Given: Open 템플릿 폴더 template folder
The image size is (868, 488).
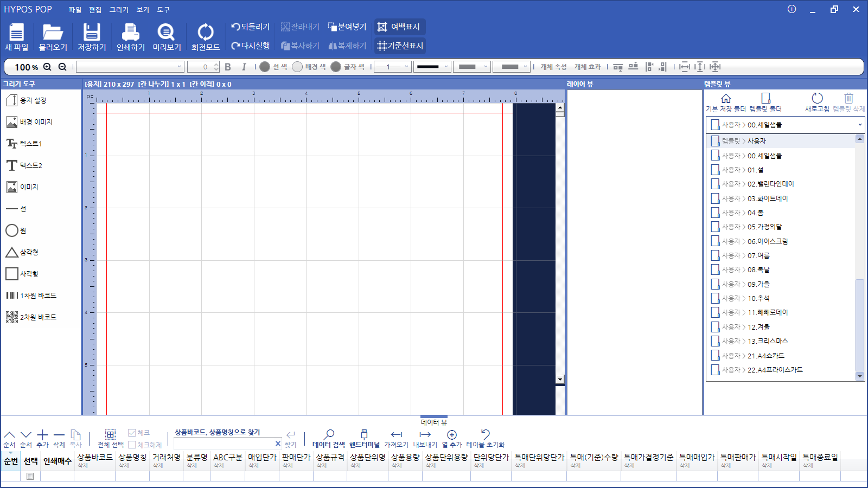Looking at the screenshot, I should pyautogui.click(x=765, y=102).
